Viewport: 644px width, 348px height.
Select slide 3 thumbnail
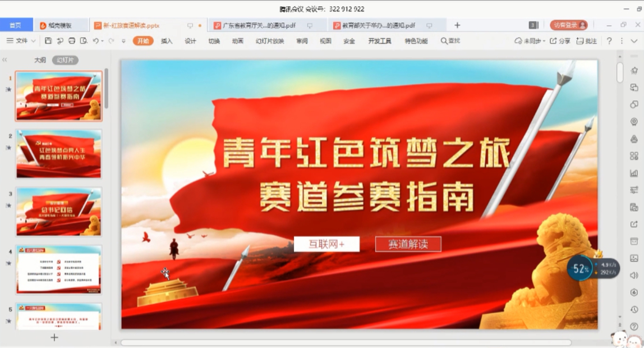59,212
